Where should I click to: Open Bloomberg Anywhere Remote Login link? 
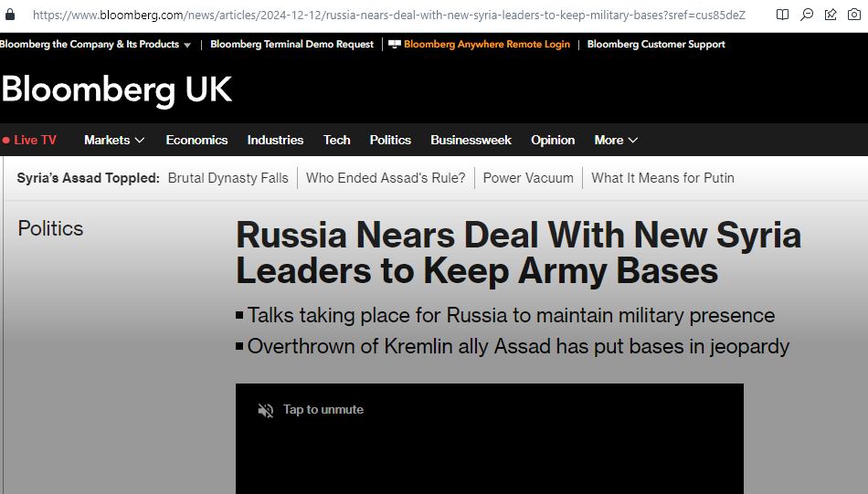(x=487, y=44)
